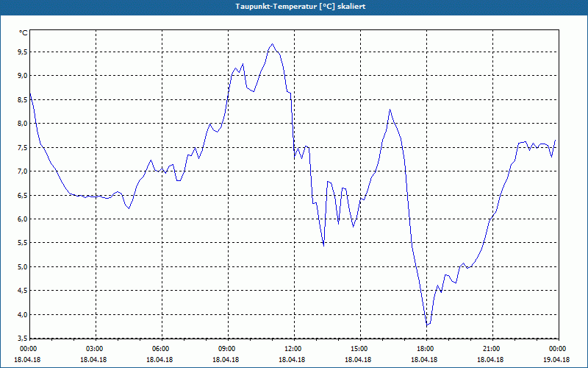Viewport: 588px width, 368px height.
Task: Click the 9,5 y-axis value
Action: click(x=23, y=52)
